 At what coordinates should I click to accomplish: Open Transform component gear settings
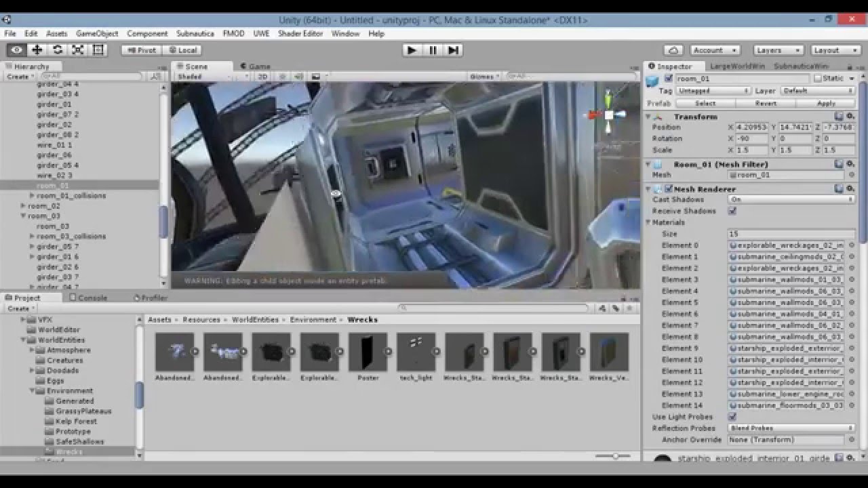[x=850, y=117]
